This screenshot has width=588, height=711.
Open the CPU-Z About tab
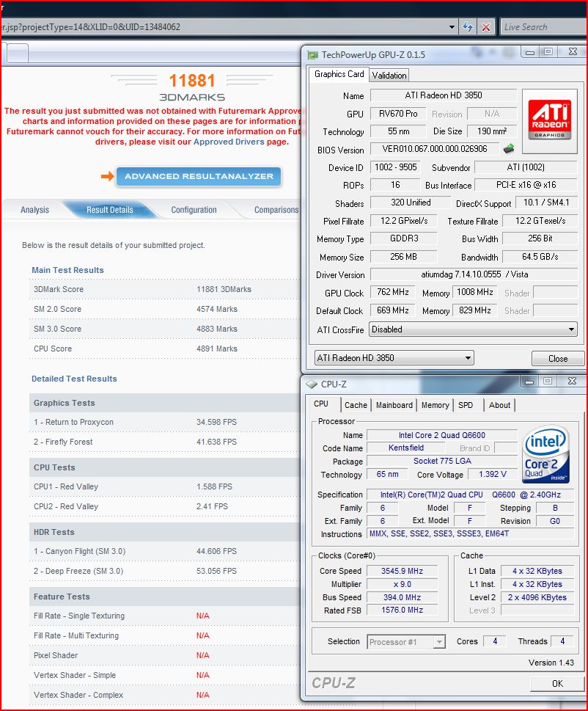[499, 405]
